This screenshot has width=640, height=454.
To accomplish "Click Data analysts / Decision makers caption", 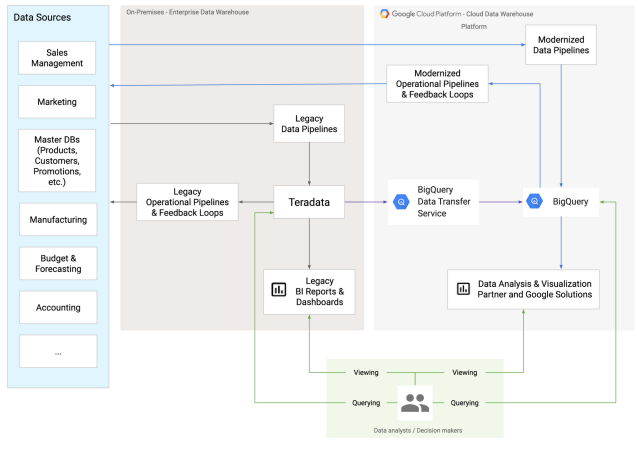I will coord(418,430).
